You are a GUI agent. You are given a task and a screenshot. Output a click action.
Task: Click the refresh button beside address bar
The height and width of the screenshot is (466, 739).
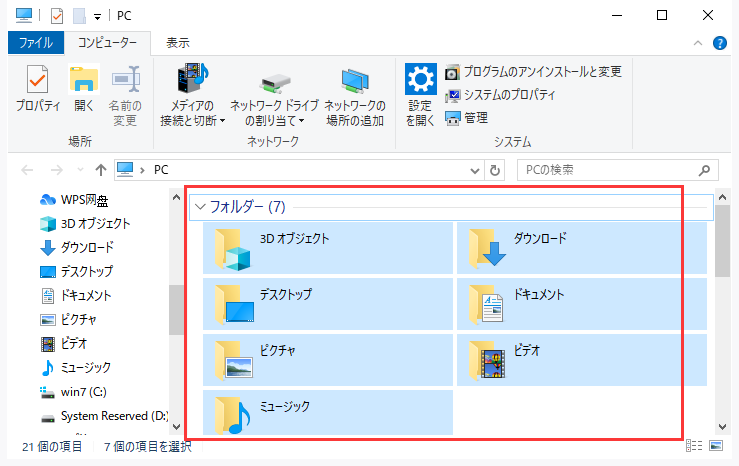(497, 170)
